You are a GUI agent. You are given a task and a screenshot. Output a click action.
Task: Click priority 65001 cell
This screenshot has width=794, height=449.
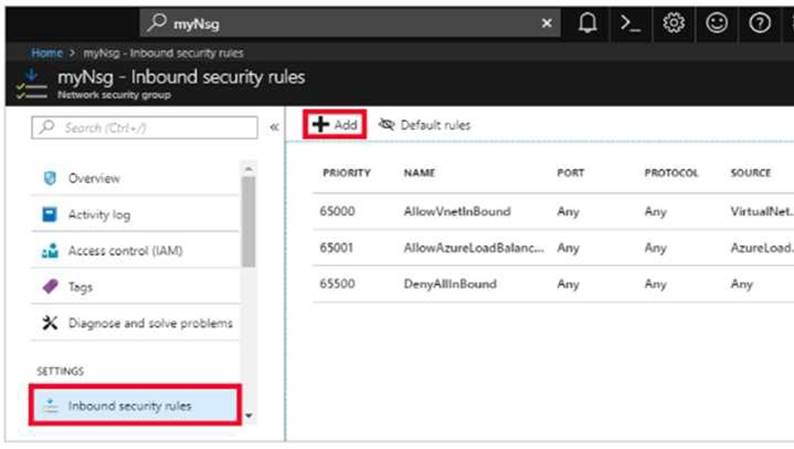[336, 248]
